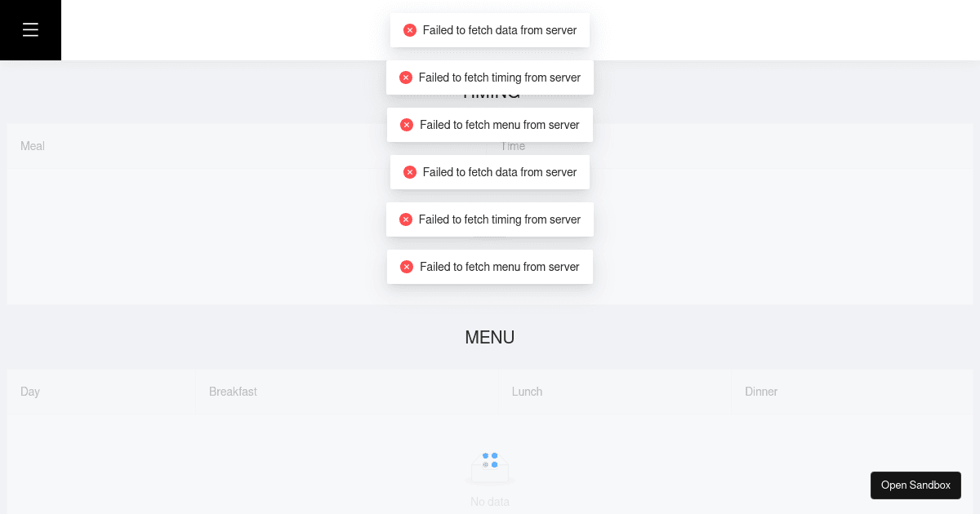Dismiss the 'Failed to fetch data from server' notification
Viewport: 980px width, 514px height.
500,30
